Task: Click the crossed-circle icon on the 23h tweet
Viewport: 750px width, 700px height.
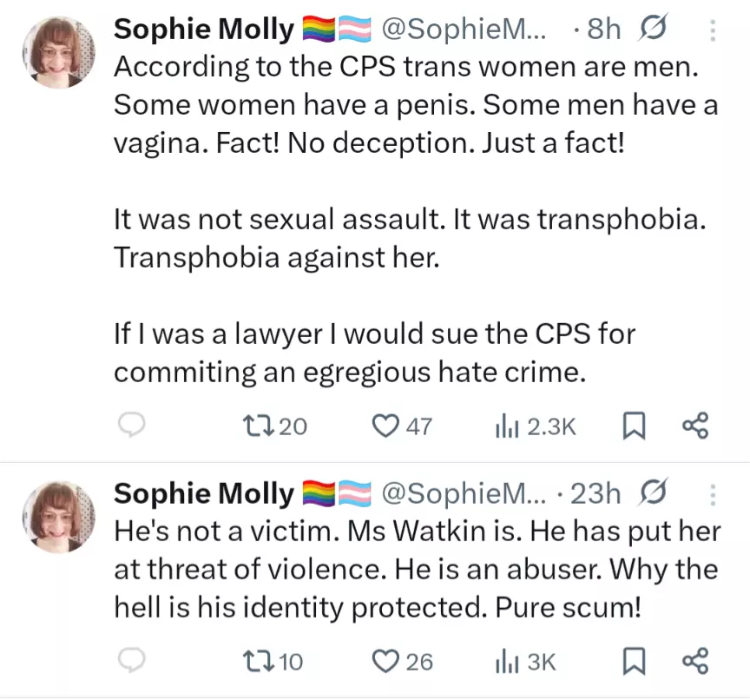Action: point(650,494)
